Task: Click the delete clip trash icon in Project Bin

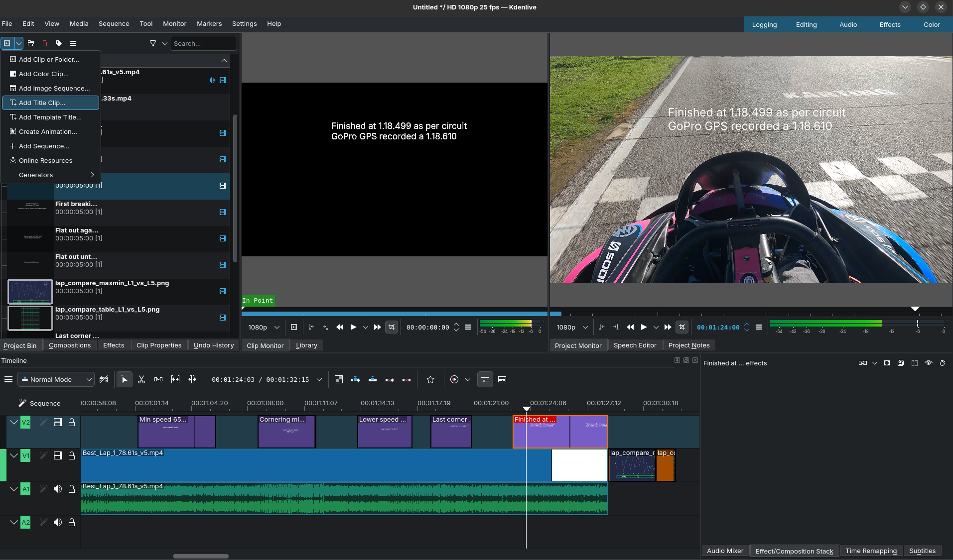Action: [45, 44]
